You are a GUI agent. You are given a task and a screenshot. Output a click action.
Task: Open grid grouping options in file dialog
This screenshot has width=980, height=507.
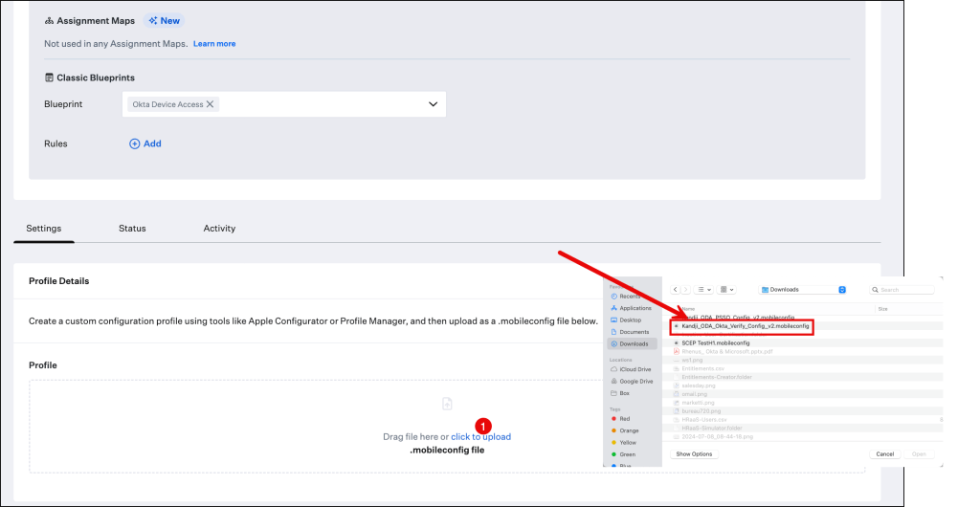coord(726,289)
